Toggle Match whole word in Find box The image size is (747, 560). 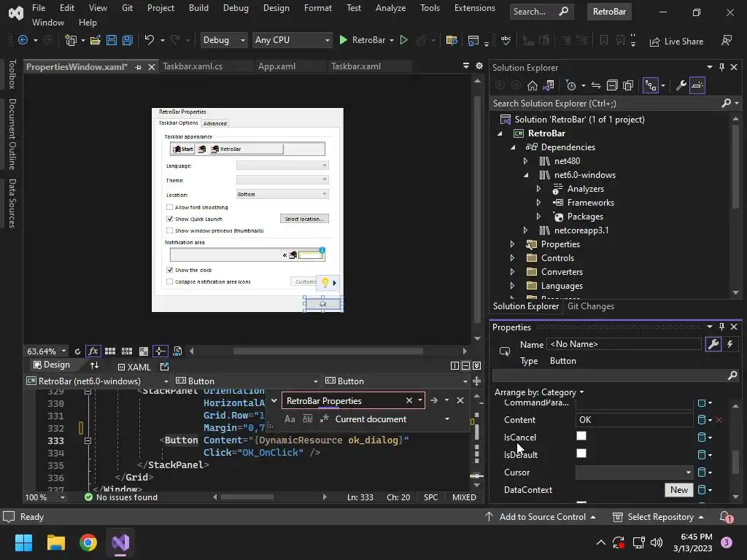coord(307,419)
